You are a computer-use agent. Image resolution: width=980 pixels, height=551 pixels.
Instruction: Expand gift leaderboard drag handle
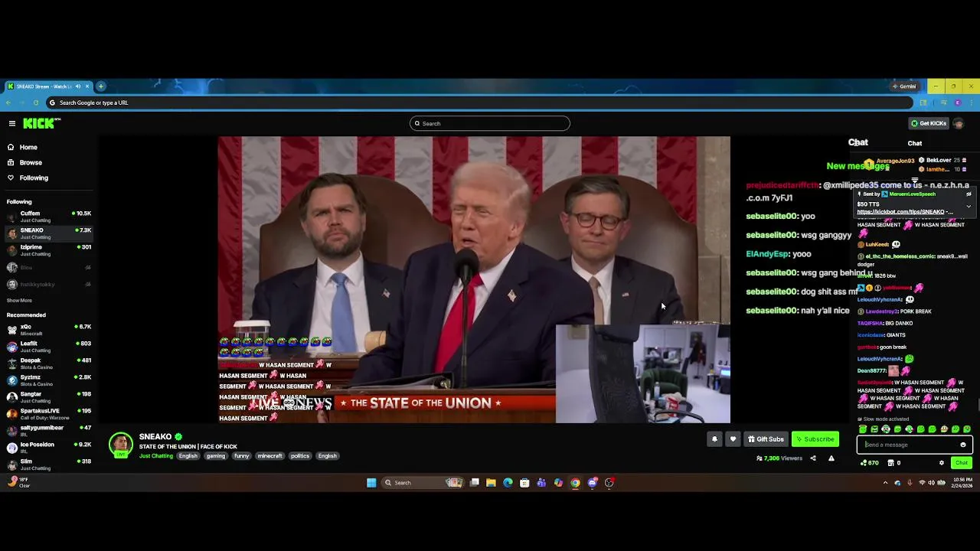click(x=914, y=181)
